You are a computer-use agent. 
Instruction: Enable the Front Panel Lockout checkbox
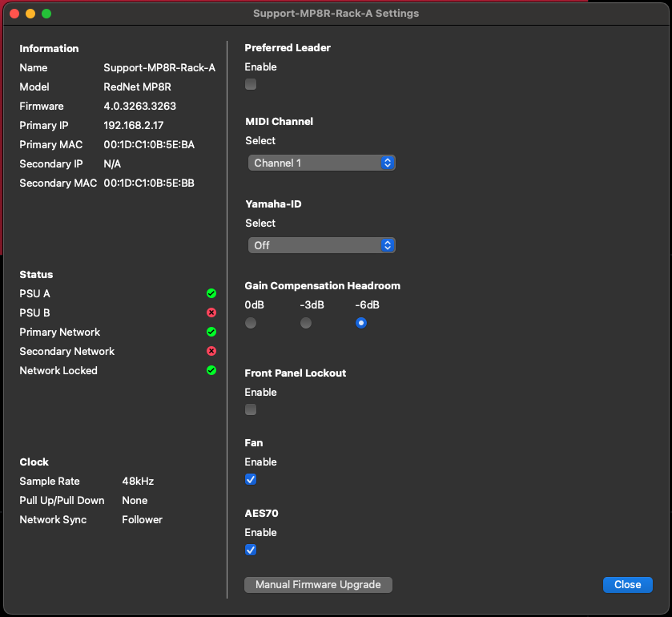[x=251, y=409]
